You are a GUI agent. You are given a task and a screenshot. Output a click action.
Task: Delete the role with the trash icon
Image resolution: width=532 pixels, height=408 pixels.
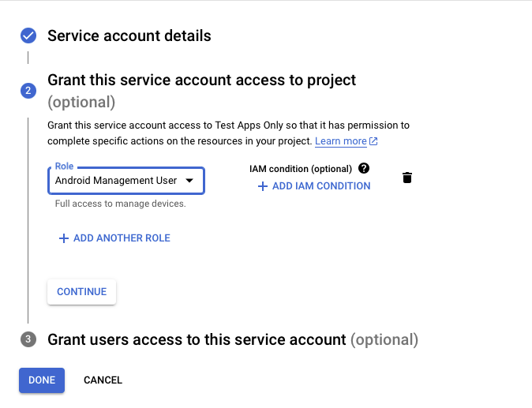tap(407, 178)
